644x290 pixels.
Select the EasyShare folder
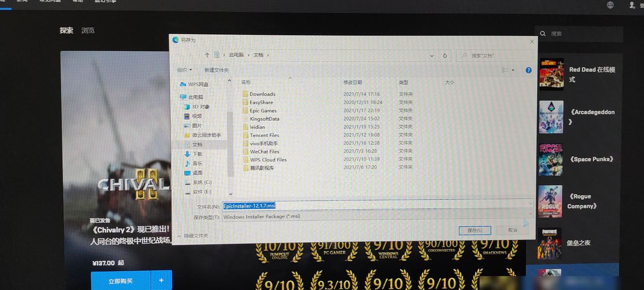[x=258, y=102]
